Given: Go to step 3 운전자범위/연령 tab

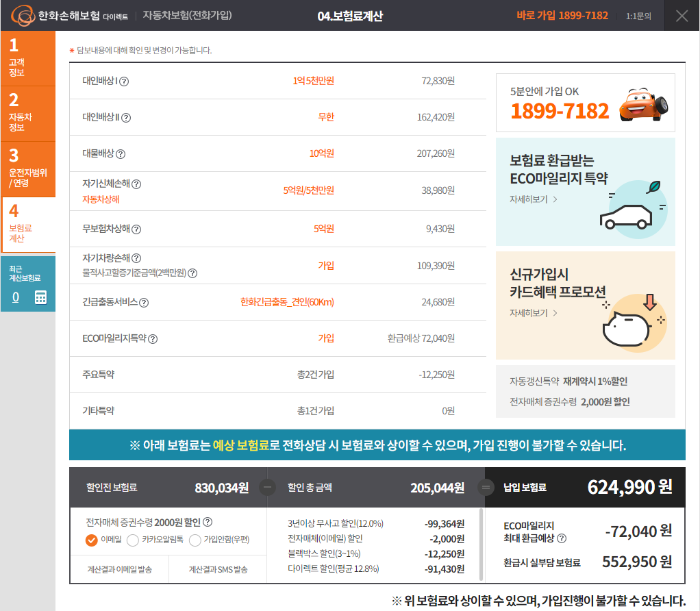Looking at the screenshot, I should (x=28, y=169).
